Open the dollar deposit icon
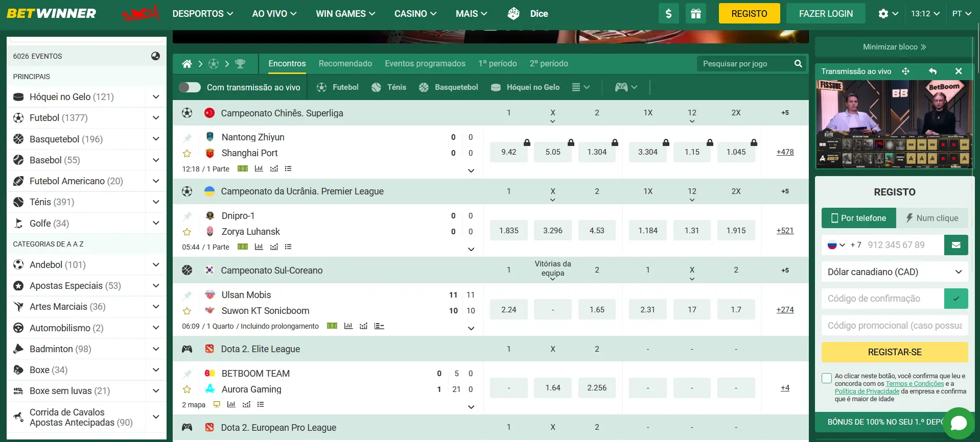 668,14
